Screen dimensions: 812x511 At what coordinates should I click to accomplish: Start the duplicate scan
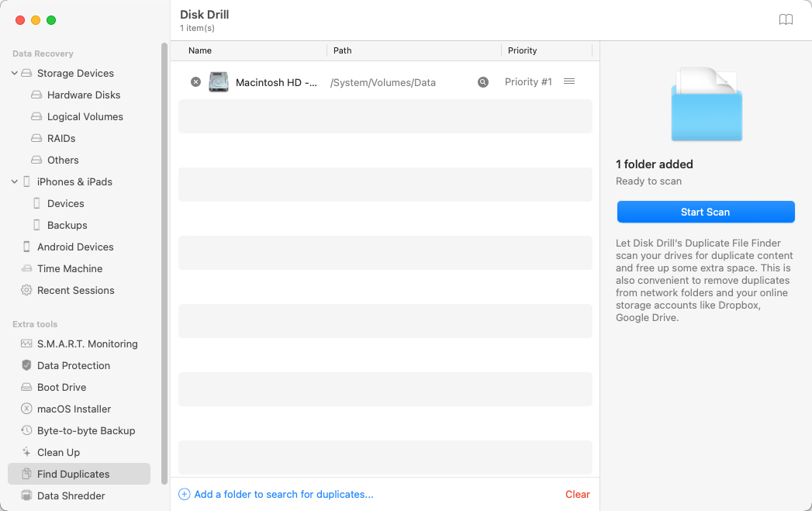click(x=705, y=212)
